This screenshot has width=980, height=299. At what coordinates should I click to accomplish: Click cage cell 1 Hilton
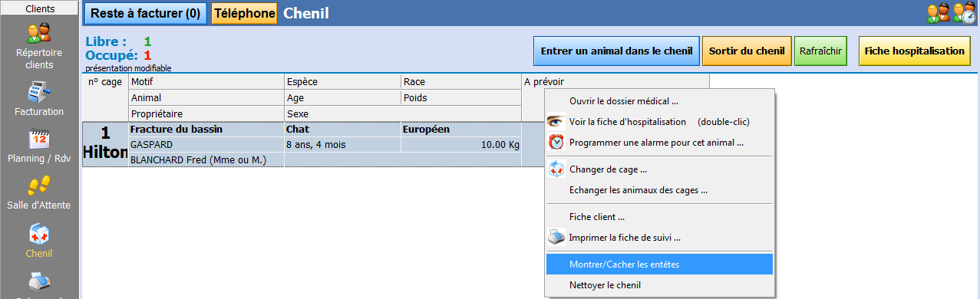[x=105, y=144]
